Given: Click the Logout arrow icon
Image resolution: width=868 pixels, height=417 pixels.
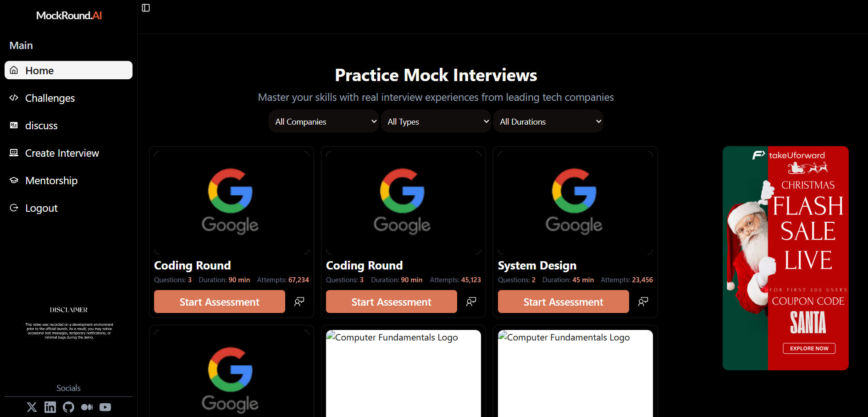Looking at the screenshot, I should click(x=14, y=208).
